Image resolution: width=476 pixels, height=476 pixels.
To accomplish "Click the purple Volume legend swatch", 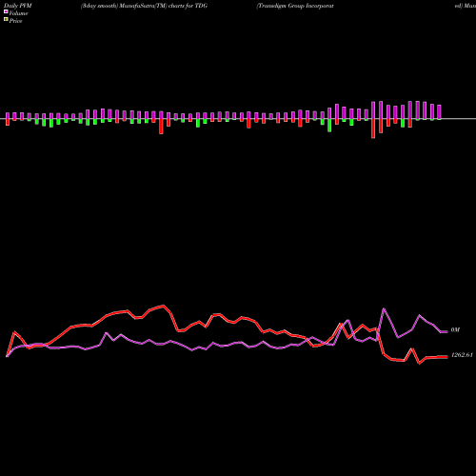I will [x=6, y=11].
